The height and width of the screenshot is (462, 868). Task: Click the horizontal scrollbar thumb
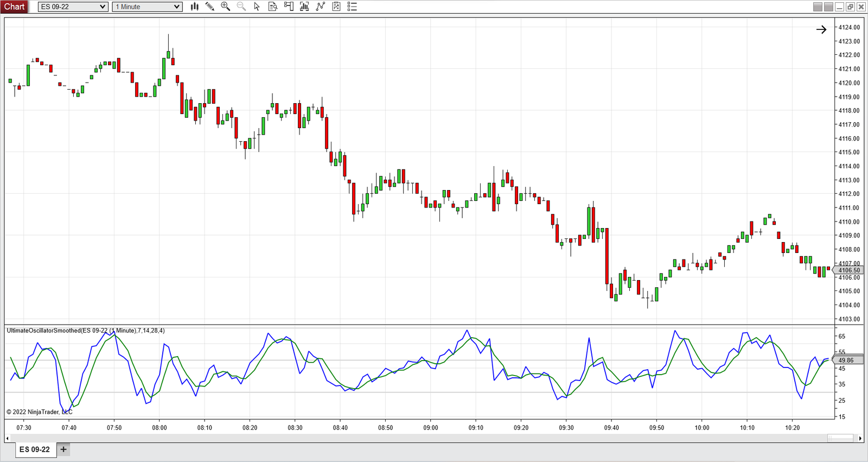click(840, 438)
